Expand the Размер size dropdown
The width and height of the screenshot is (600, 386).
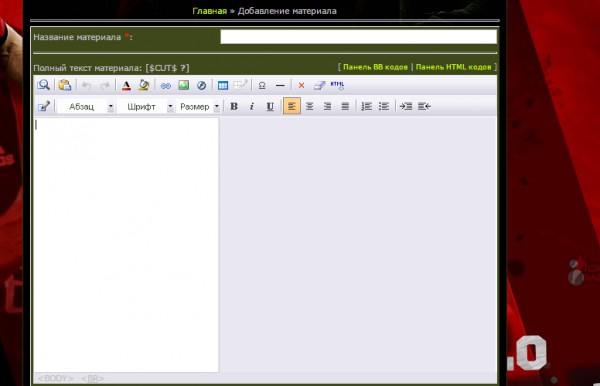[217, 107]
